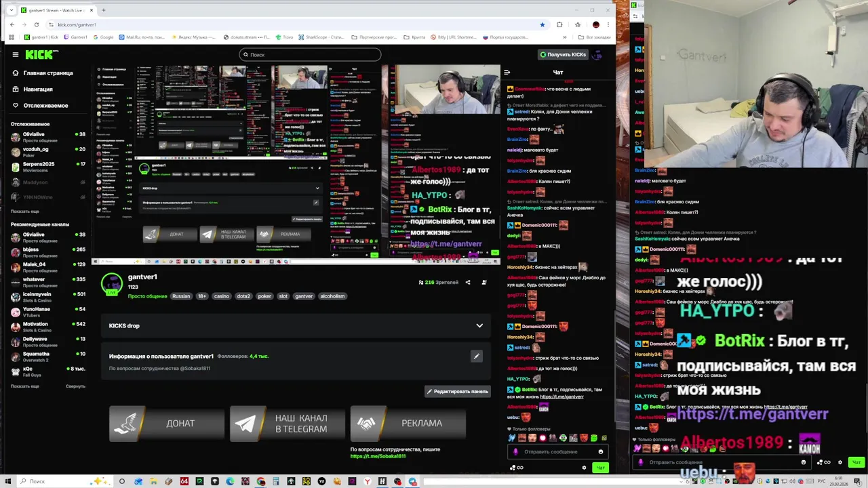The image size is (868, 488).
Task: Click the Windows Start button
Action: click(x=7, y=481)
